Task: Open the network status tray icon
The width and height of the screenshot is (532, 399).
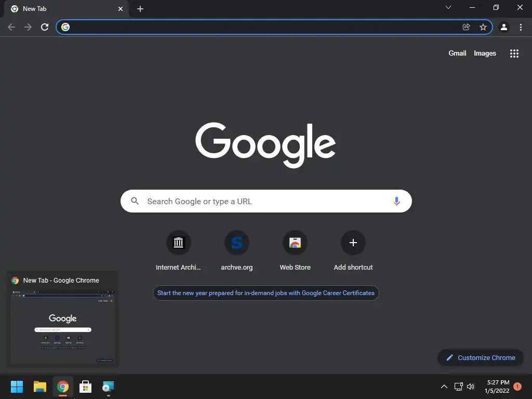Action: click(x=458, y=387)
